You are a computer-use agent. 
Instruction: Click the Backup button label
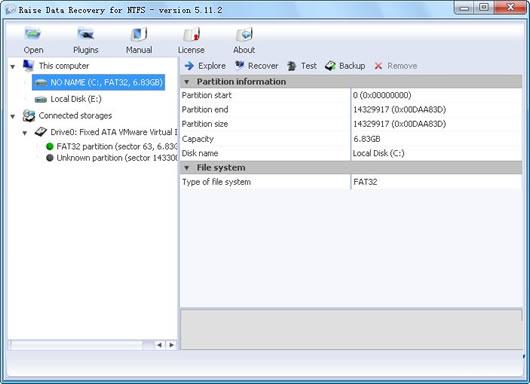[352, 66]
